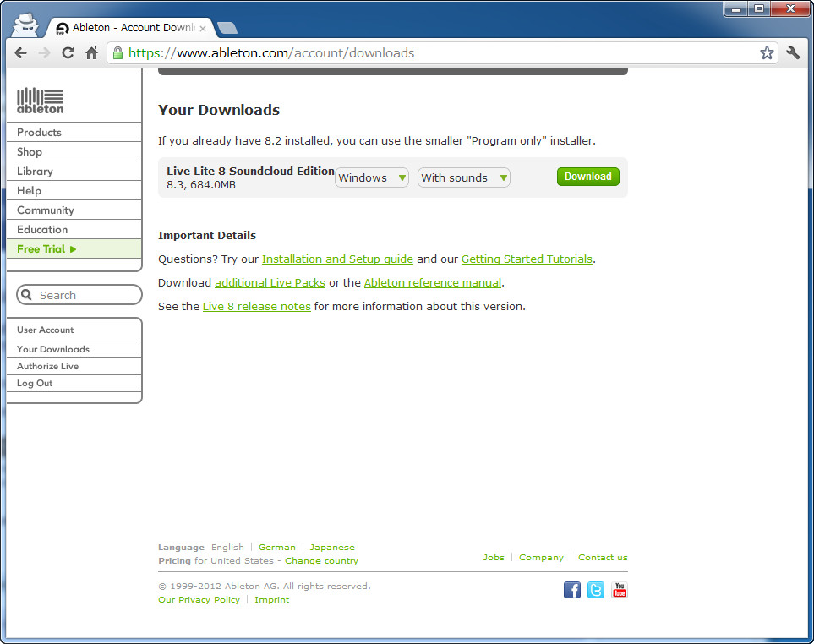Viewport: 814px width, 644px height.
Task: Open the Getting Started Tutorials link
Action: tap(527, 259)
